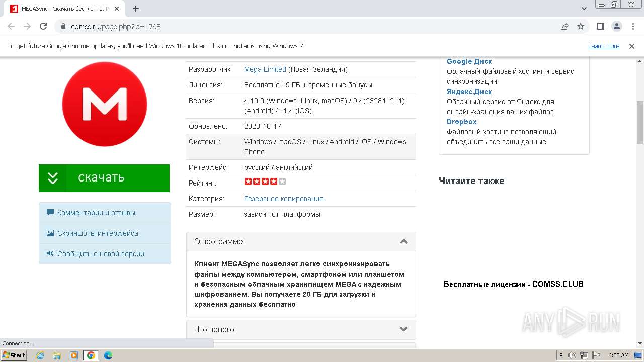The width and height of the screenshot is (644, 362).
Task: Open Microsoft Edge from the taskbar
Action: [x=108, y=355]
